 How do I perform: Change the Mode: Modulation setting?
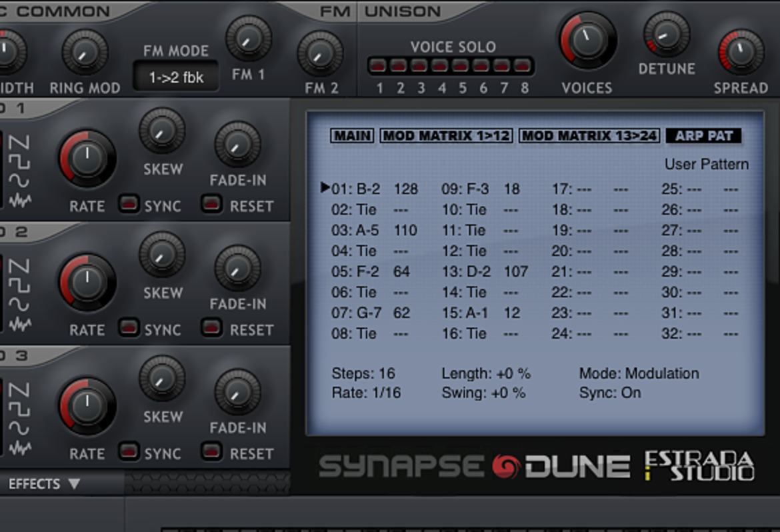[x=639, y=373]
